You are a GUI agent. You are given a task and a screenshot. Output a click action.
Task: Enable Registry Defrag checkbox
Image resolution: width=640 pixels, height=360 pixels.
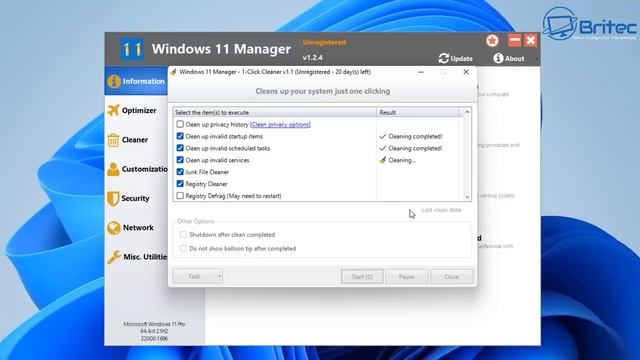click(x=180, y=196)
